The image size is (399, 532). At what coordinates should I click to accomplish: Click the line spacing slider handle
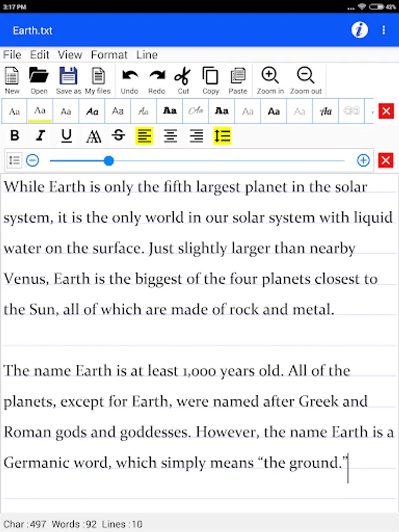pos(109,161)
